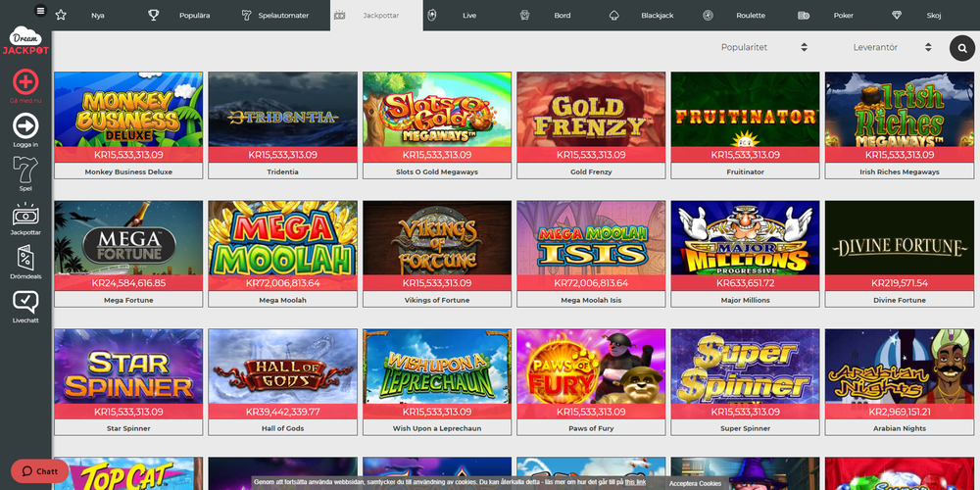Click the KR39,442,339.77 jackpot amount
The height and width of the screenshot is (490, 980).
pyautogui.click(x=282, y=412)
